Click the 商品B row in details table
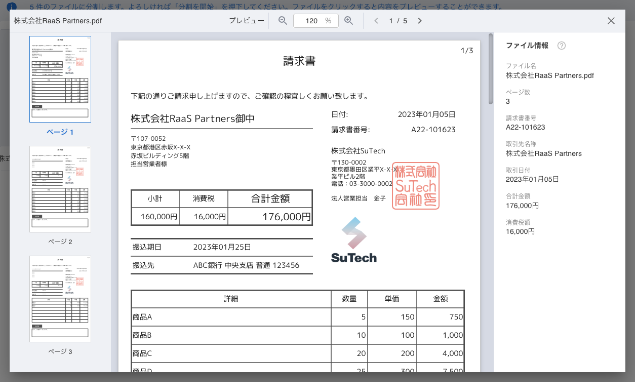635x382 pixels. (297, 335)
